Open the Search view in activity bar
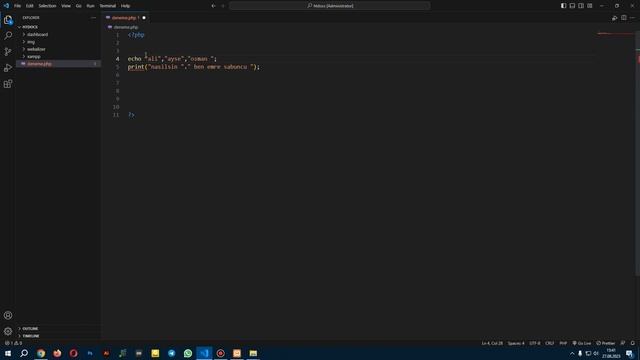 point(8,36)
